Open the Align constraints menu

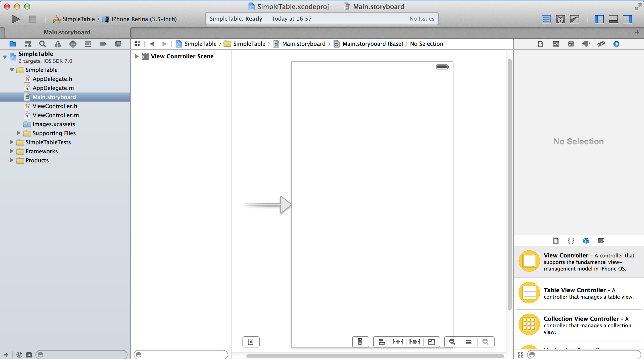(382, 342)
